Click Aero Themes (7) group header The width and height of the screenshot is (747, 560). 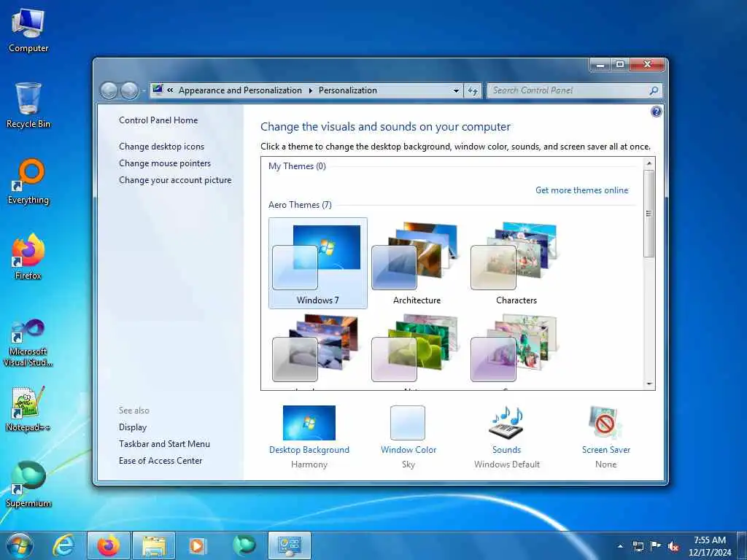(x=300, y=205)
